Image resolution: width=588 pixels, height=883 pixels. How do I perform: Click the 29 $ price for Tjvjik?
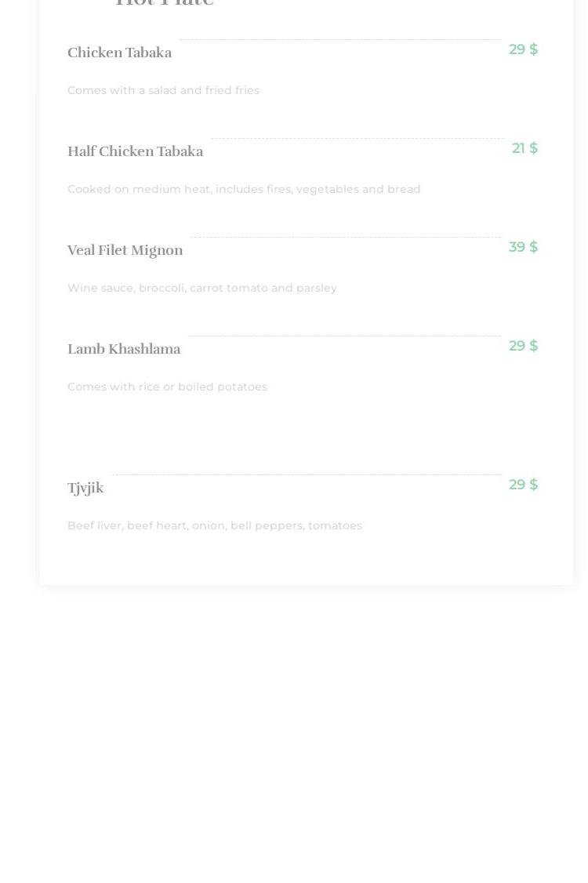click(523, 485)
